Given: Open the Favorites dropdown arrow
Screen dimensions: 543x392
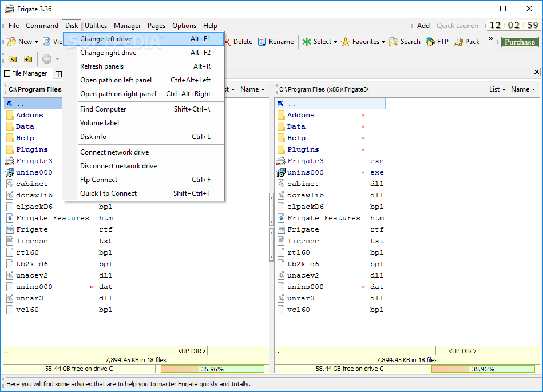Looking at the screenshot, I should click(x=383, y=42).
